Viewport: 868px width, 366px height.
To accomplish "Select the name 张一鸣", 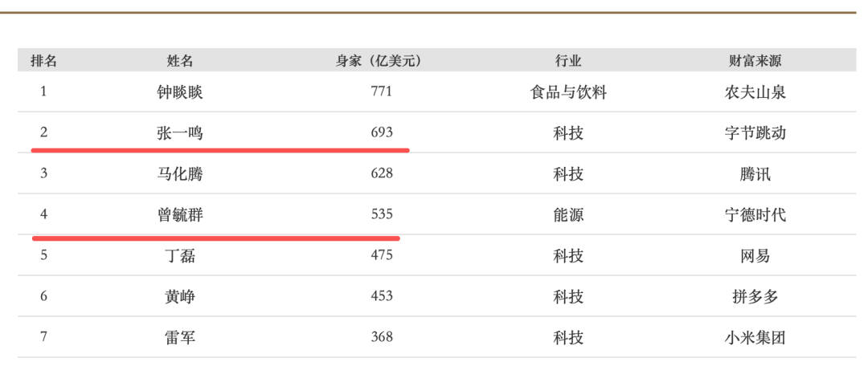I will (x=180, y=133).
